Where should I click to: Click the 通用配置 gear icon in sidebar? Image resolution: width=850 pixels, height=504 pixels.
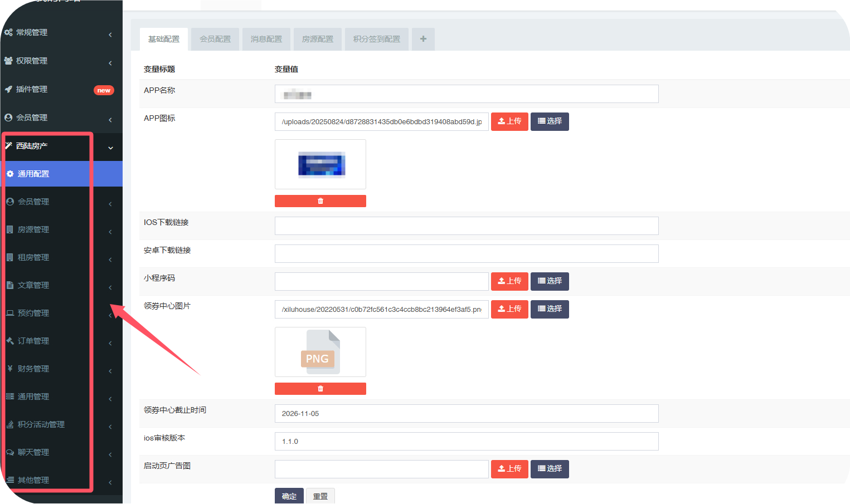pos(10,174)
